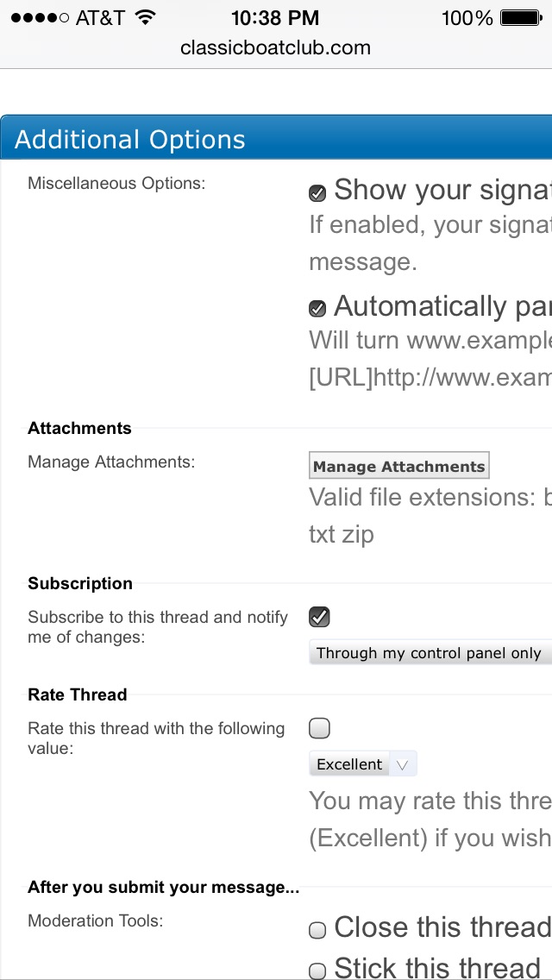Tap the Additional Options header bar
Viewport: 552px width, 980px height.
276,139
